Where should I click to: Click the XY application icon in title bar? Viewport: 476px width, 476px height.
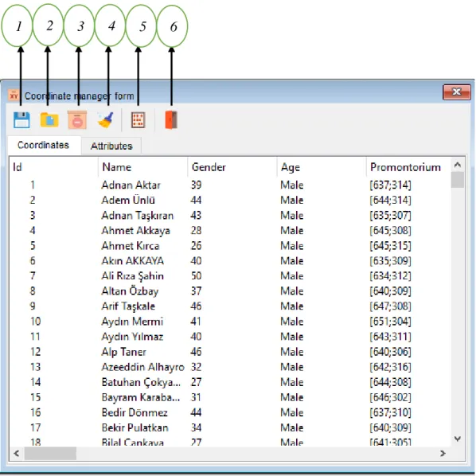[x=14, y=96]
